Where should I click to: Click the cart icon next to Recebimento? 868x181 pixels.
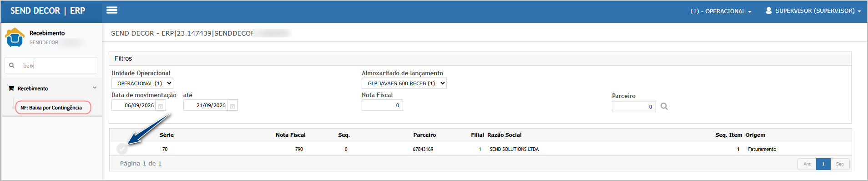point(11,88)
